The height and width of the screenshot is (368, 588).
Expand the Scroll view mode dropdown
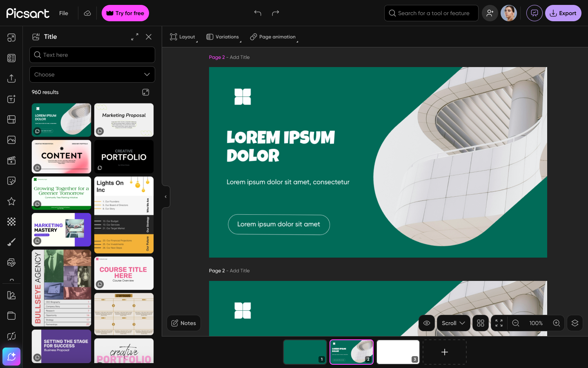[x=453, y=323]
